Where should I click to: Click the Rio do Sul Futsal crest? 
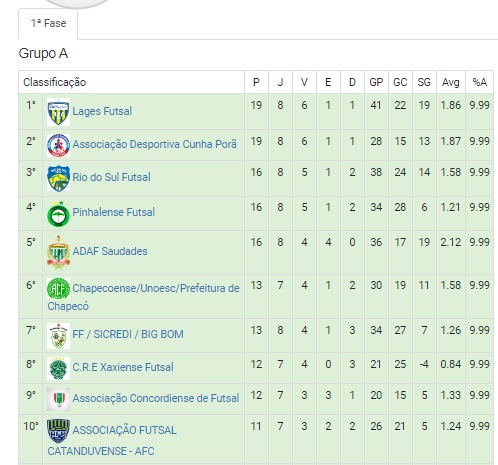pyautogui.click(x=58, y=178)
